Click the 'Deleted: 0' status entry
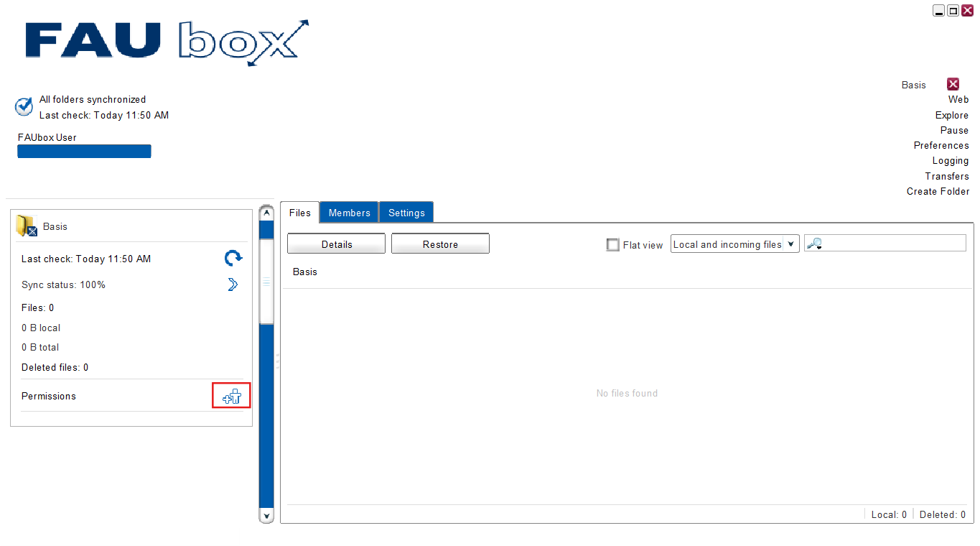980x546 pixels. [x=943, y=514]
